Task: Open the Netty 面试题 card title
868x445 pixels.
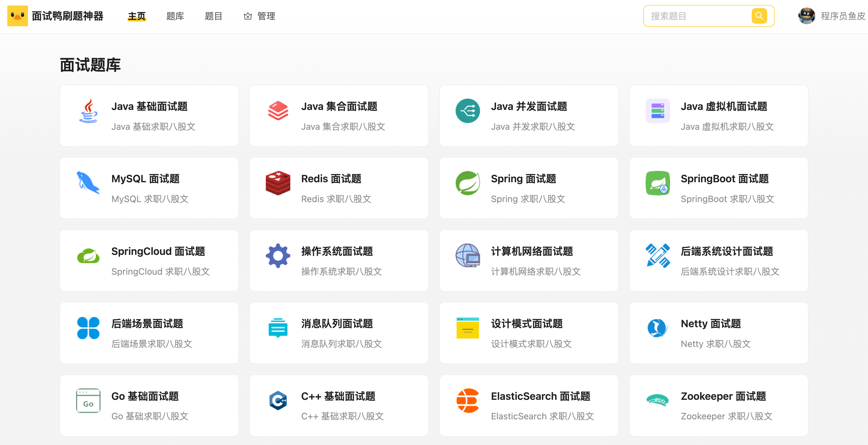Action: click(x=711, y=324)
